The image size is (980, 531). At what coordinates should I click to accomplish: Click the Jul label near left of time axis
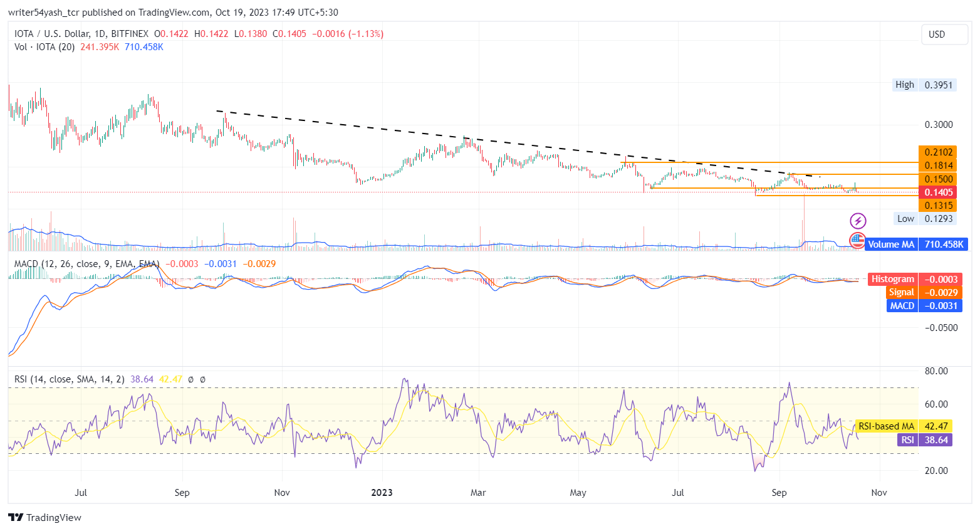click(x=81, y=493)
